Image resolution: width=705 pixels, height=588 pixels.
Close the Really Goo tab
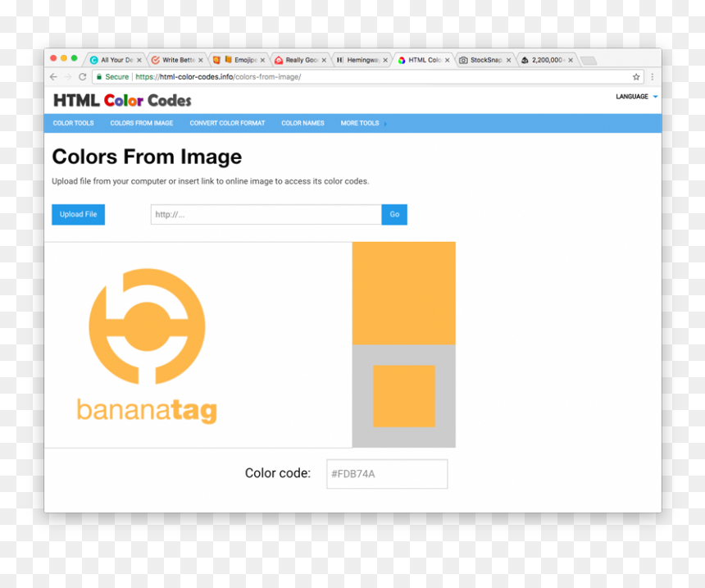pyautogui.click(x=324, y=61)
